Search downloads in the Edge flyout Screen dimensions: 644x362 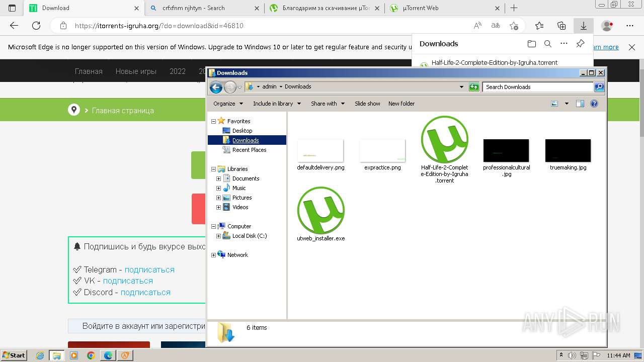pos(548,44)
